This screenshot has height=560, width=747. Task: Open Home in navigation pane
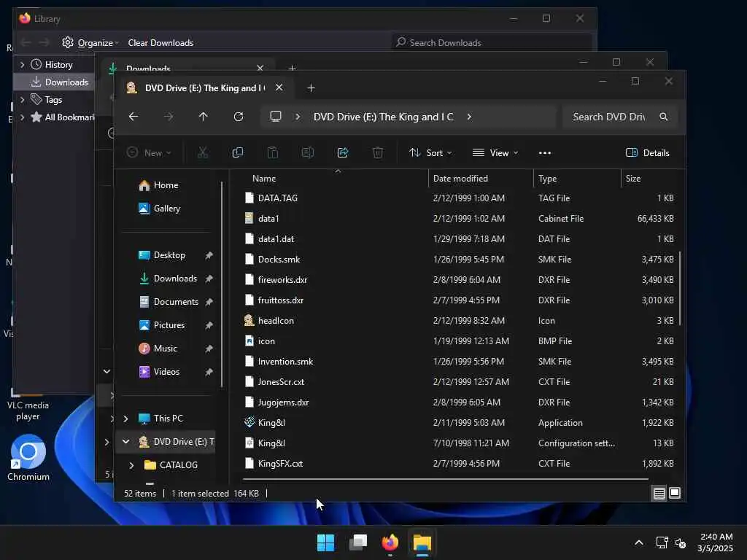pyautogui.click(x=166, y=185)
